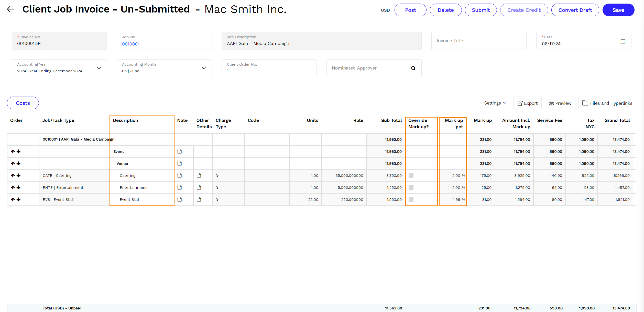Go back using the left arrow icon
This screenshot has height=312, width=644.
10,9
